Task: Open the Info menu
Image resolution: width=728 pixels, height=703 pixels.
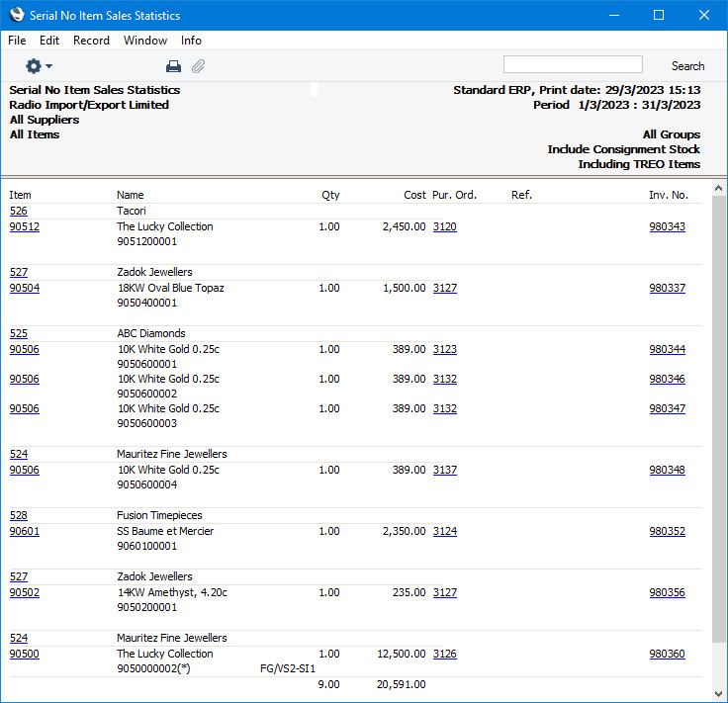Action: 191,41
